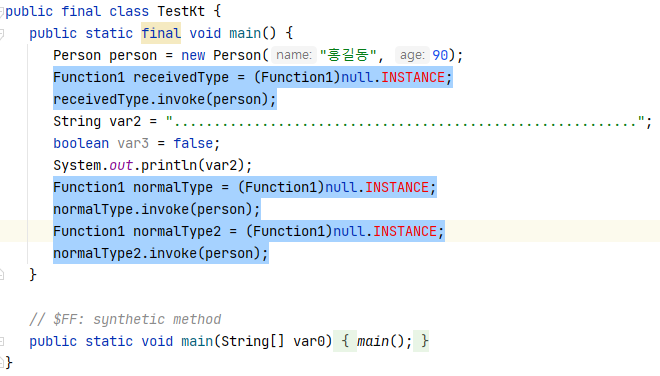This screenshot has height=376, width=660.
Task: Click 'normalType2.invoke(person);' line
Action: [160, 253]
